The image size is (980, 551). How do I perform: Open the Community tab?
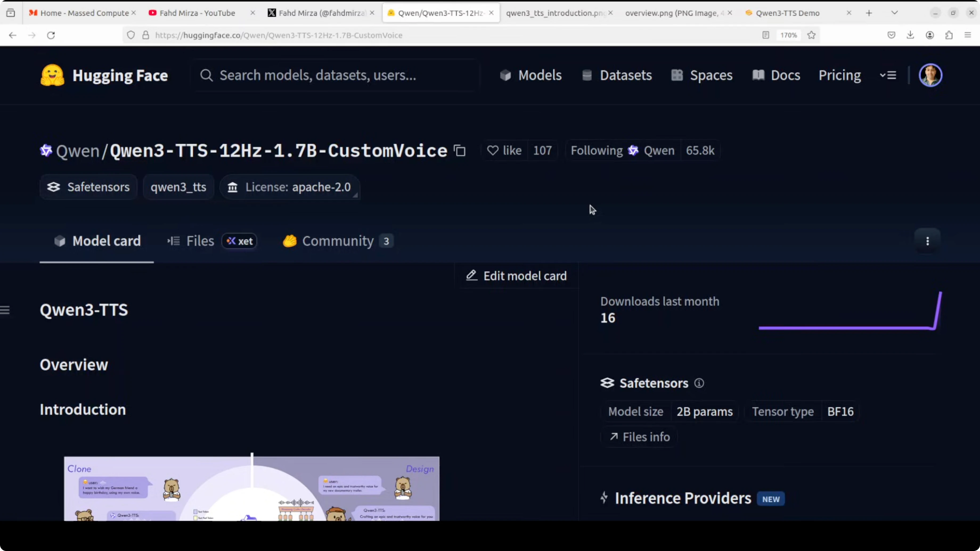[x=337, y=241]
